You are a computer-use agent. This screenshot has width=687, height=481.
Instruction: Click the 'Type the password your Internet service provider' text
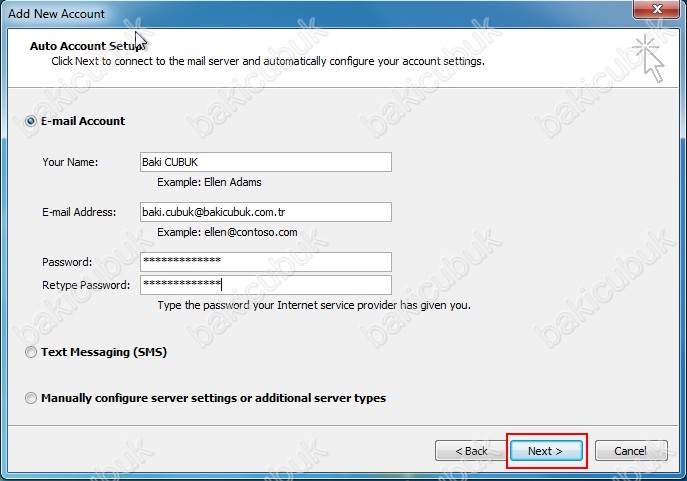click(x=314, y=305)
